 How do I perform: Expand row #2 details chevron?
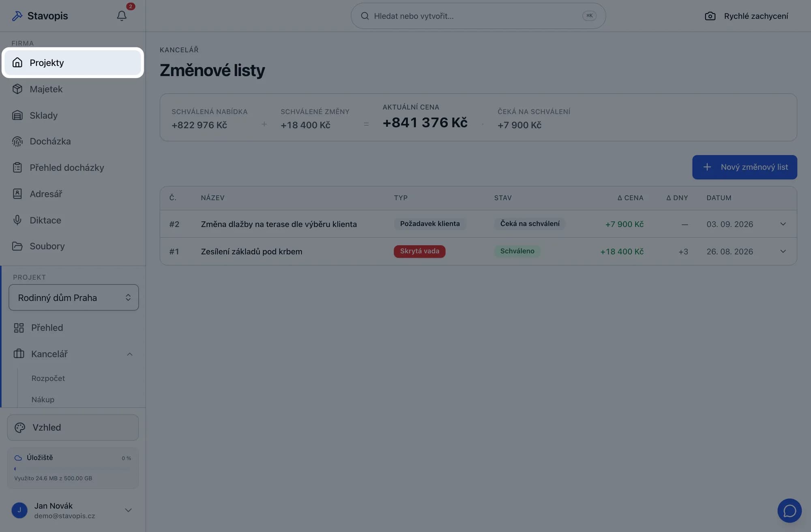[x=783, y=224]
